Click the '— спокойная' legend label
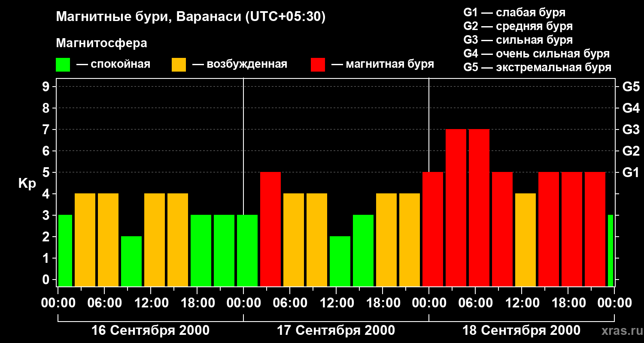644x343 pixels. tap(113, 64)
